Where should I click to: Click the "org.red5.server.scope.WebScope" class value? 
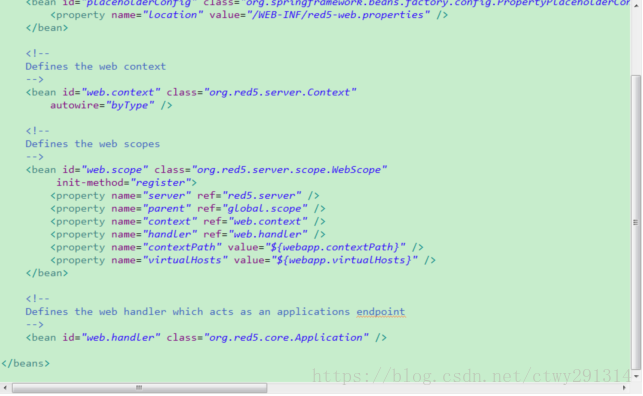point(289,170)
